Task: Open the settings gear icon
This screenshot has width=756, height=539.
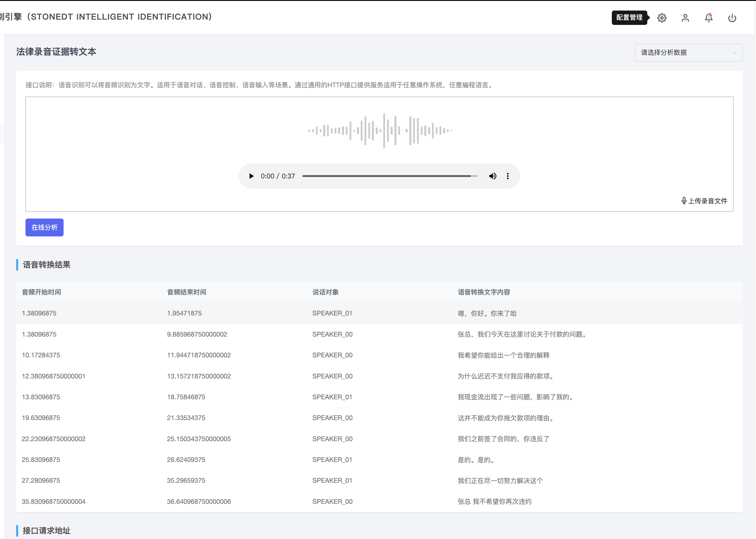Action: (x=661, y=18)
